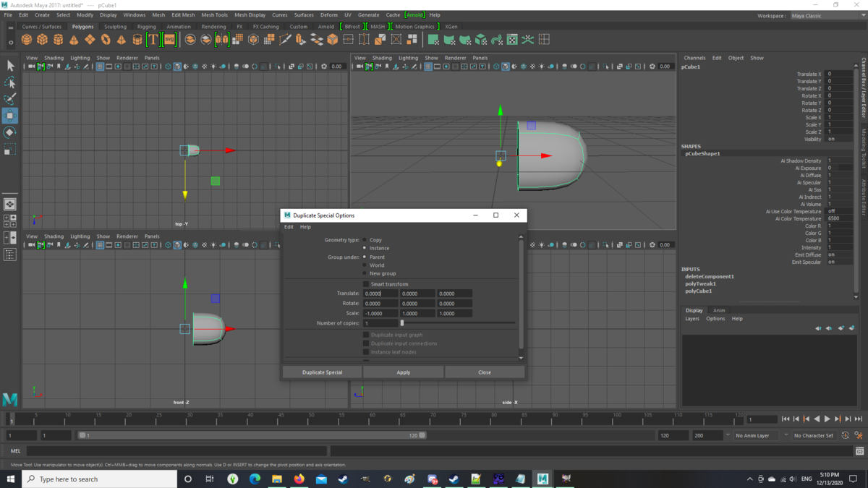The width and height of the screenshot is (868, 488).
Task: Create a polygon sphere from the shelf
Action: click(x=27, y=40)
